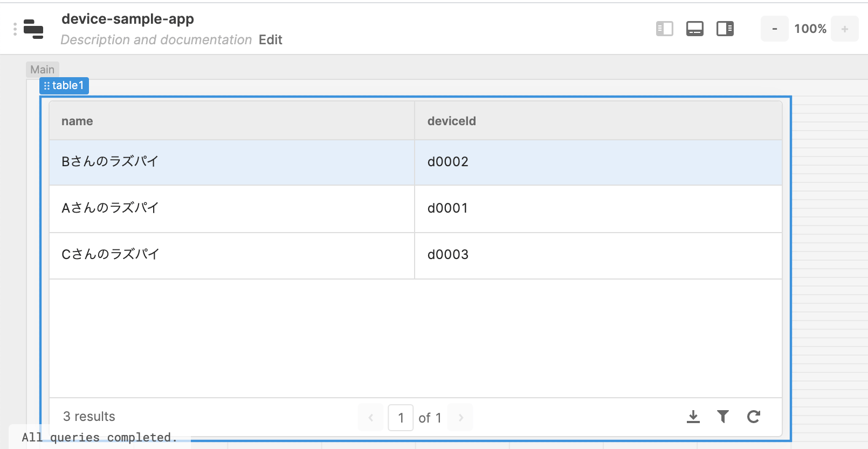Viewport: 868px width, 449px height.
Task: Click the Edit description link
Action: coord(270,40)
